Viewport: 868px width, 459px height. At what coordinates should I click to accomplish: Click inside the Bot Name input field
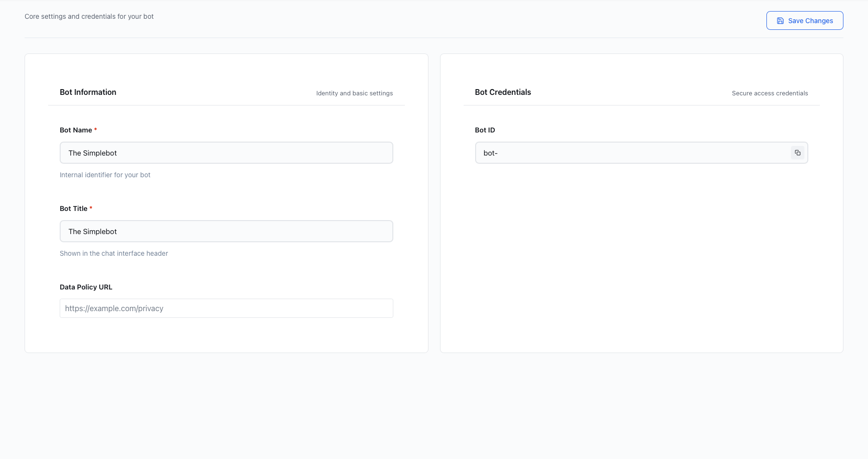[226, 152]
